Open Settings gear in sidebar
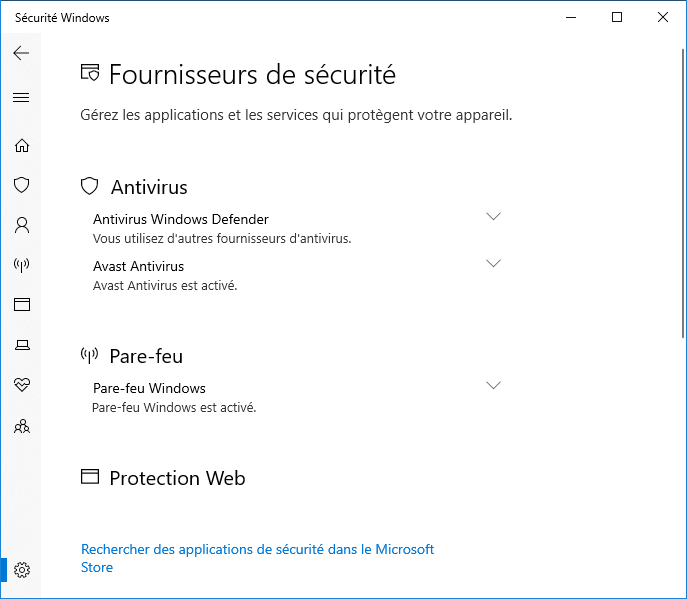687x599 pixels. [x=21, y=570]
